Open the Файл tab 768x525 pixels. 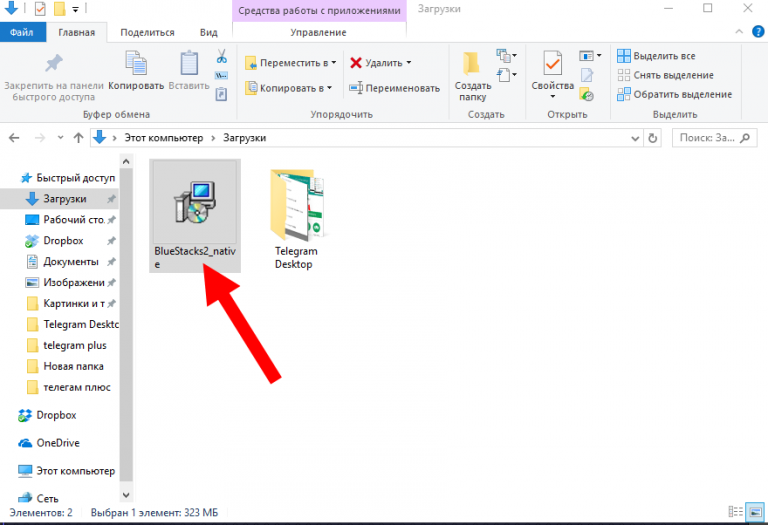23,32
